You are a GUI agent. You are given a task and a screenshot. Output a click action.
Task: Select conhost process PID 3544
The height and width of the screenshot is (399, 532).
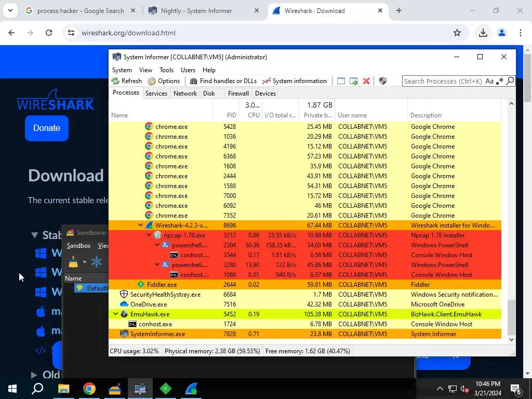pyautogui.click(x=305, y=255)
